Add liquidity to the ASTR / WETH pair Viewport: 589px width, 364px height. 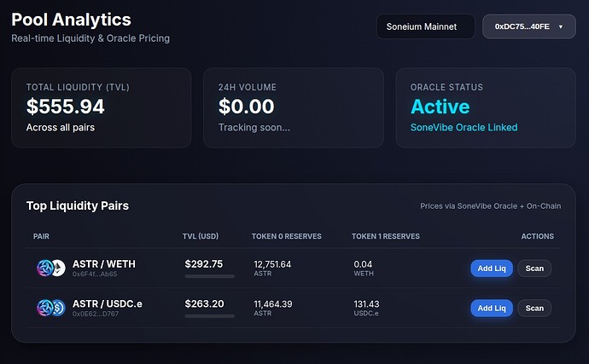point(492,269)
